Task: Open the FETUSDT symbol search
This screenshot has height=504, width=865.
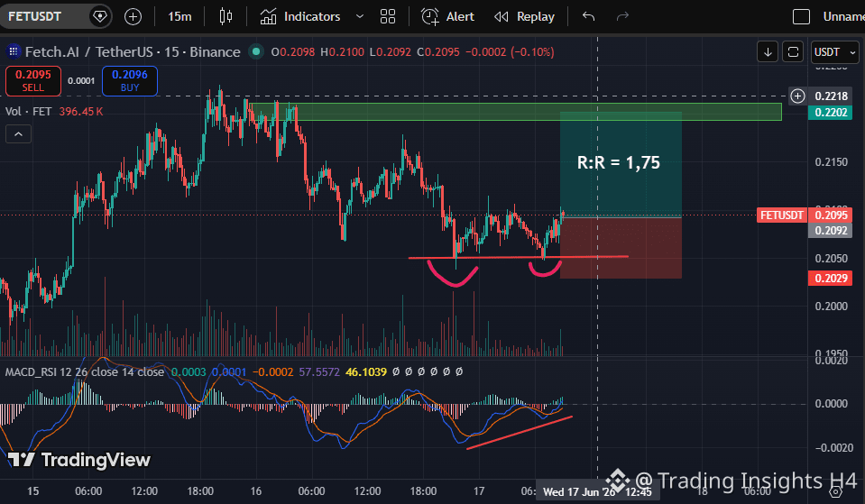Action: click(34, 16)
